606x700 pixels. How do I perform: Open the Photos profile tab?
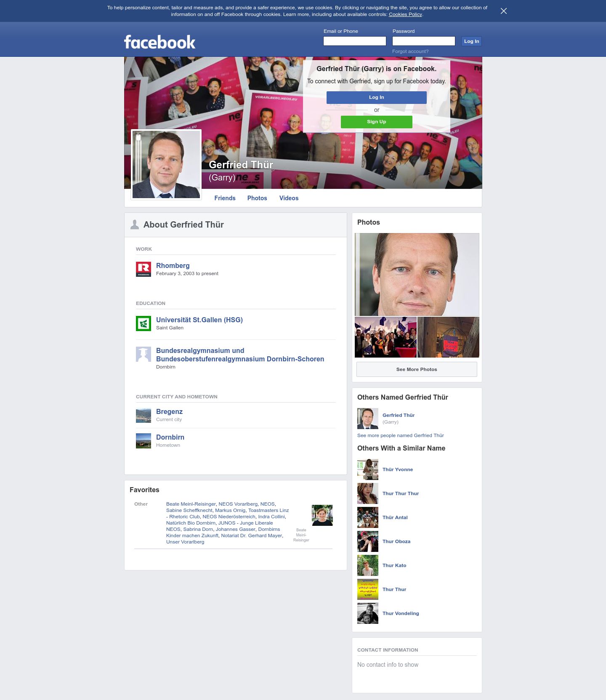(257, 198)
